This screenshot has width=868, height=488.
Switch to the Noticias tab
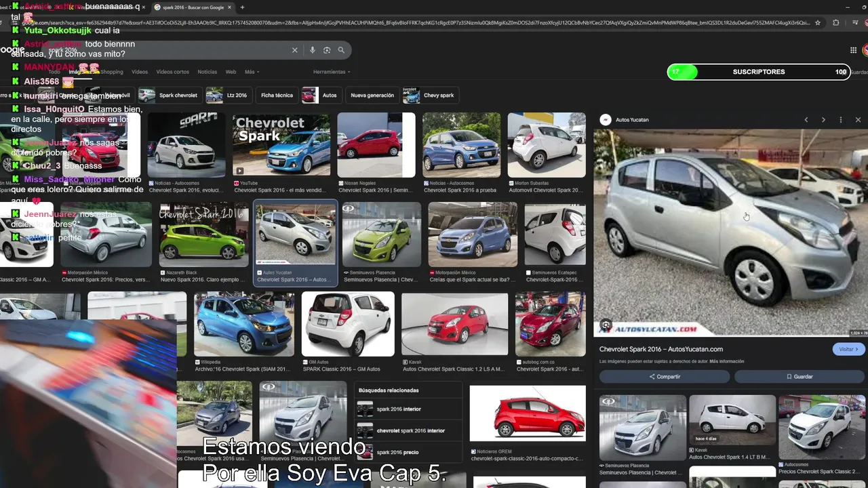[207, 72]
